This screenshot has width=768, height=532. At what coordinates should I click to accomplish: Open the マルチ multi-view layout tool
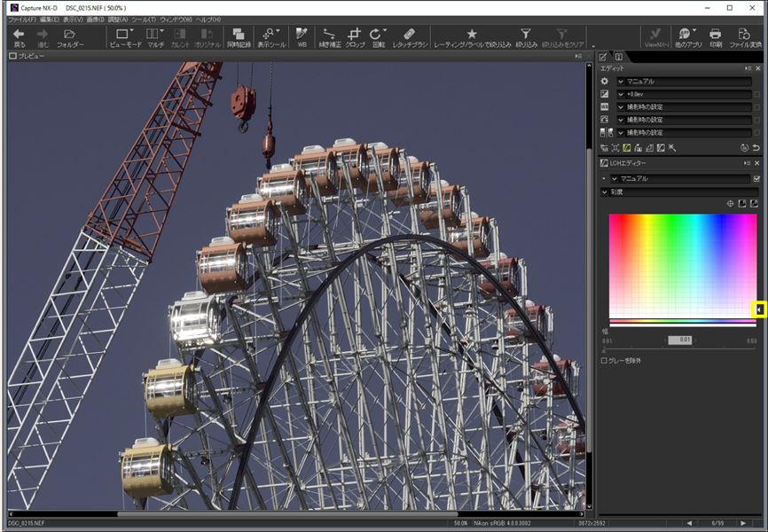click(x=155, y=37)
